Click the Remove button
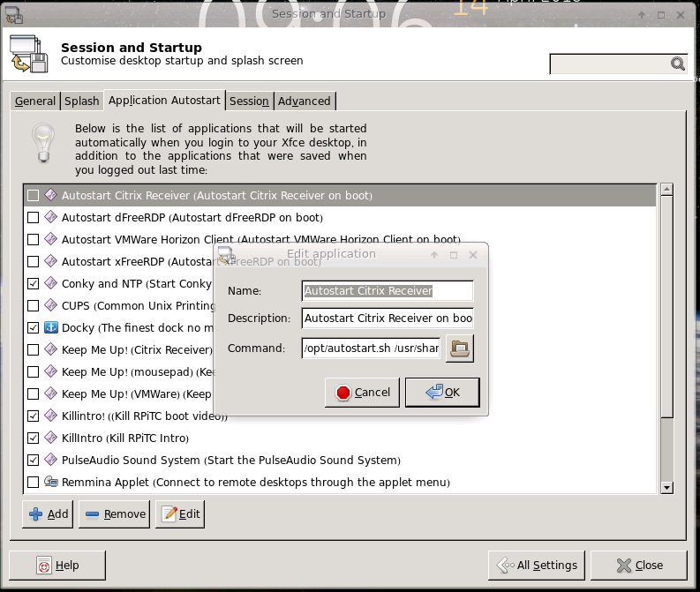The image size is (700, 592). coord(115,514)
